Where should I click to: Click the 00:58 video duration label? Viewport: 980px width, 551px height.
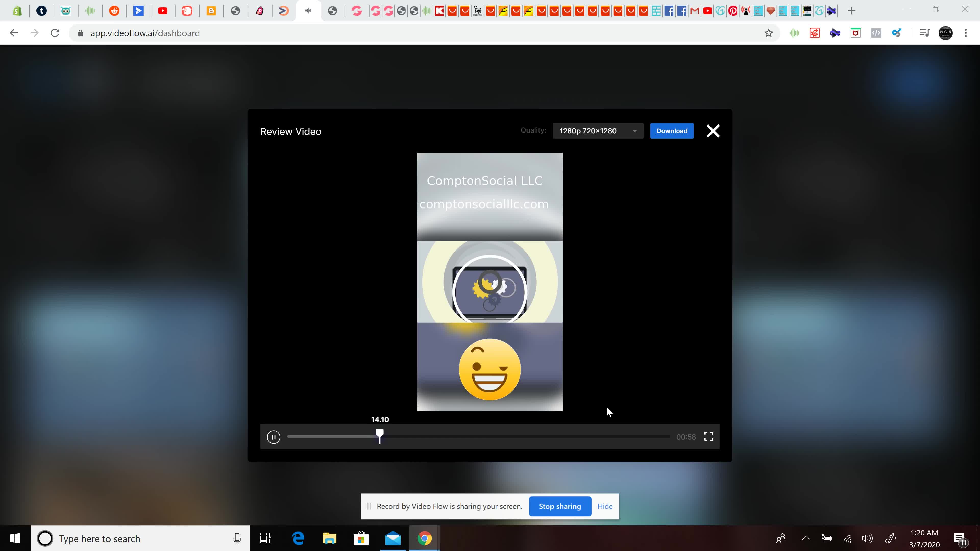pyautogui.click(x=686, y=437)
